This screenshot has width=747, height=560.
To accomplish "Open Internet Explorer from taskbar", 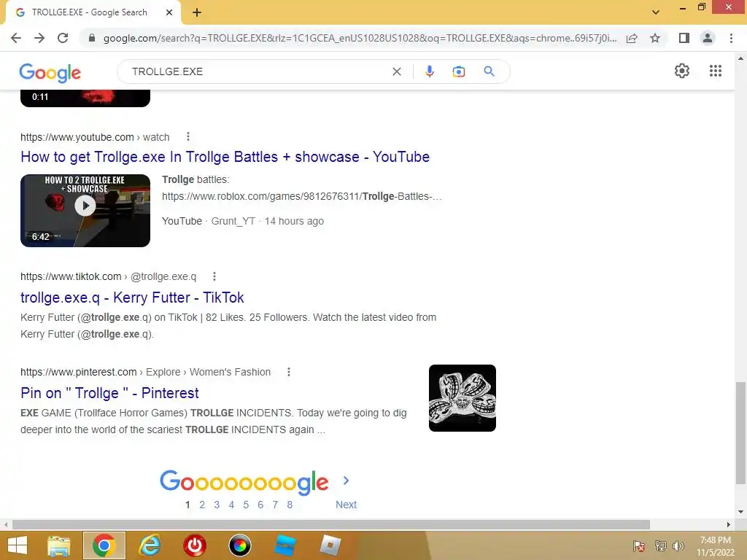I will (150, 545).
